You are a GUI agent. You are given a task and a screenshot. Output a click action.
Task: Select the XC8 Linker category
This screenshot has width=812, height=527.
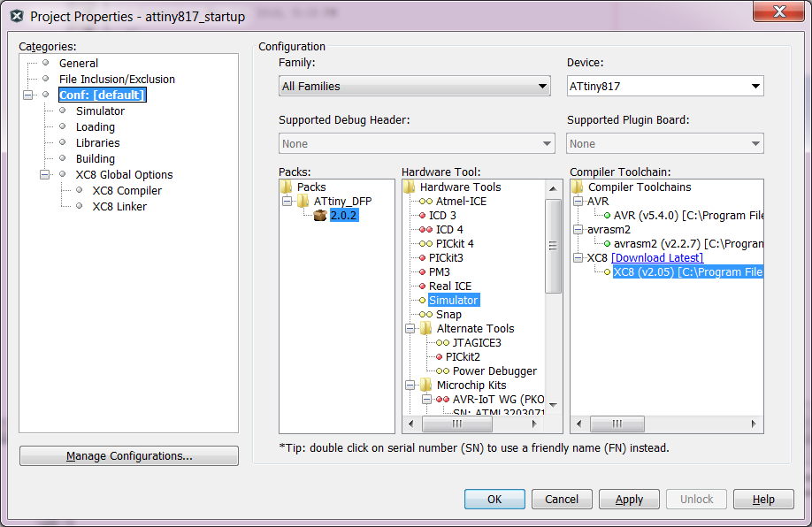click(x=119, y=207)
